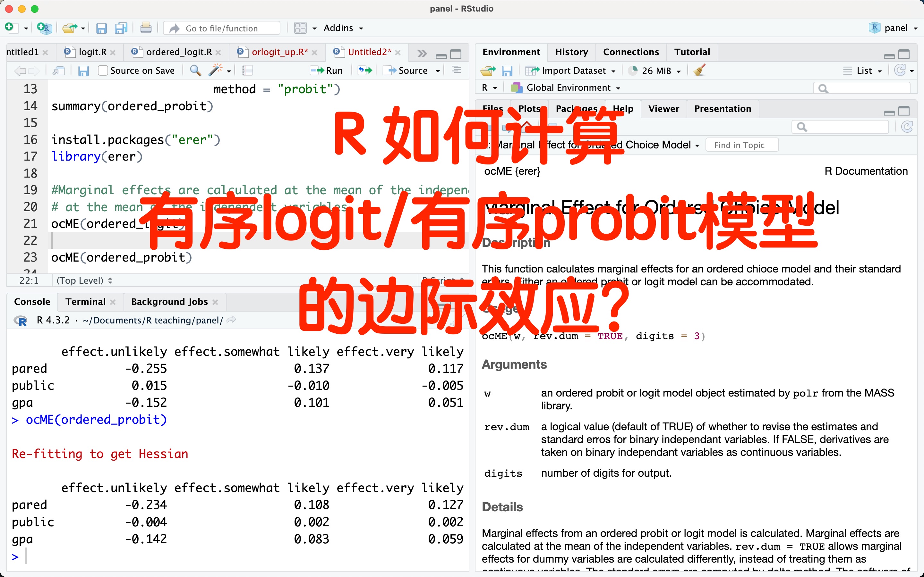This screenshot has width=924, height=577.
Task: Save the current script
Action: (x=101, y=28)
